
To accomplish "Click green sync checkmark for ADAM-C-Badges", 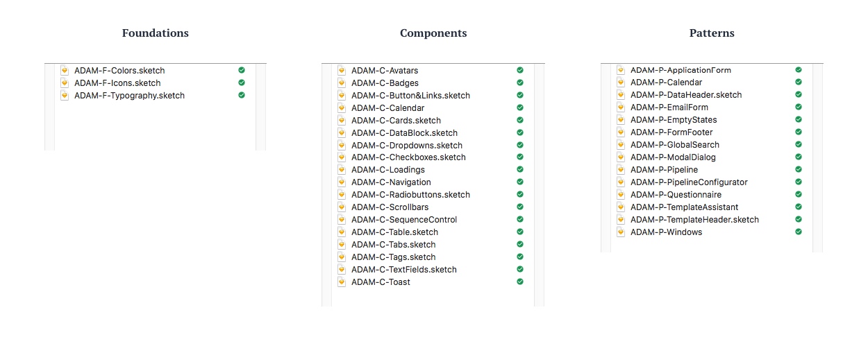I will pos(519,83).
